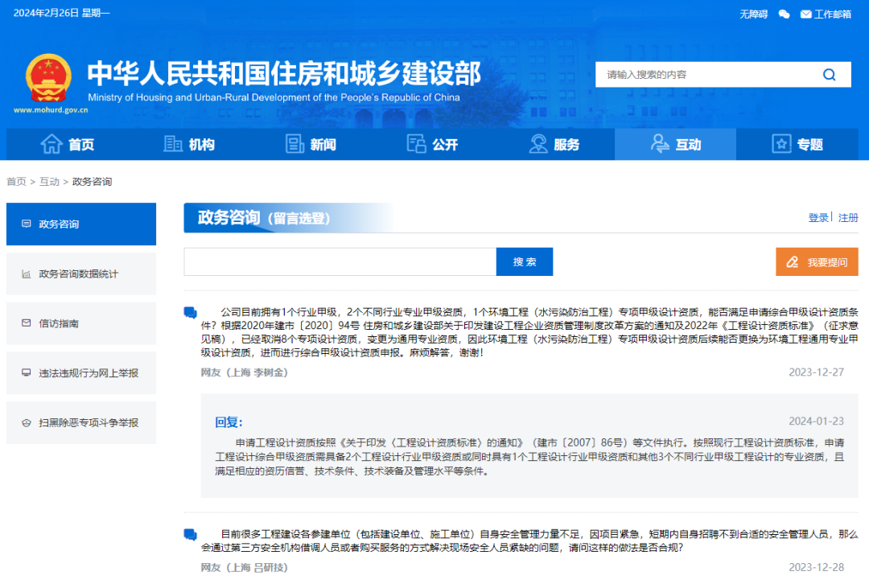Viewport: 869px width, 588px height.
Task: Open 扫黑除恶专项斗争举报 in the sidebar
Action: click(x=81, y=423)
